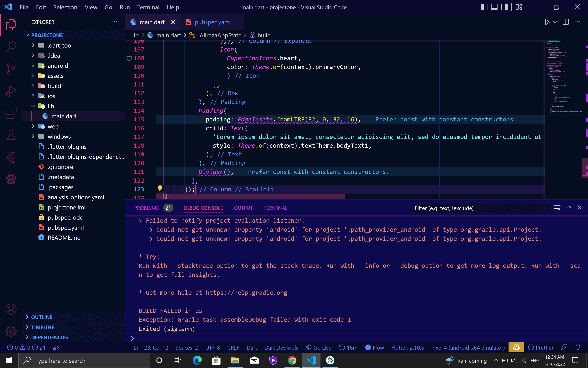Open pubspec.lock file in explorer
This screenshot has width=588, height=368.
pyautogui.click(x=73, y=217)
